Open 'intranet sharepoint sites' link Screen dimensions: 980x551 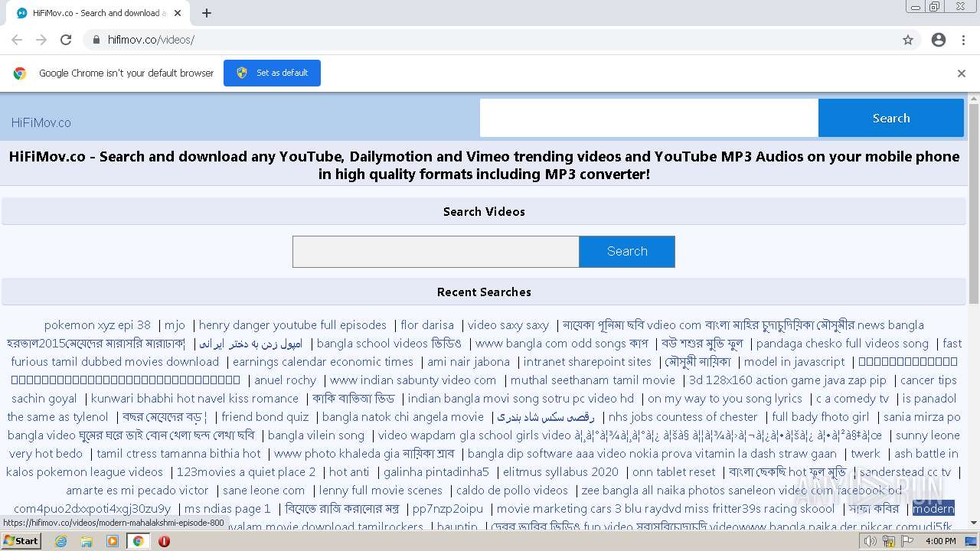pyautogui.click(x=587, y=362)
